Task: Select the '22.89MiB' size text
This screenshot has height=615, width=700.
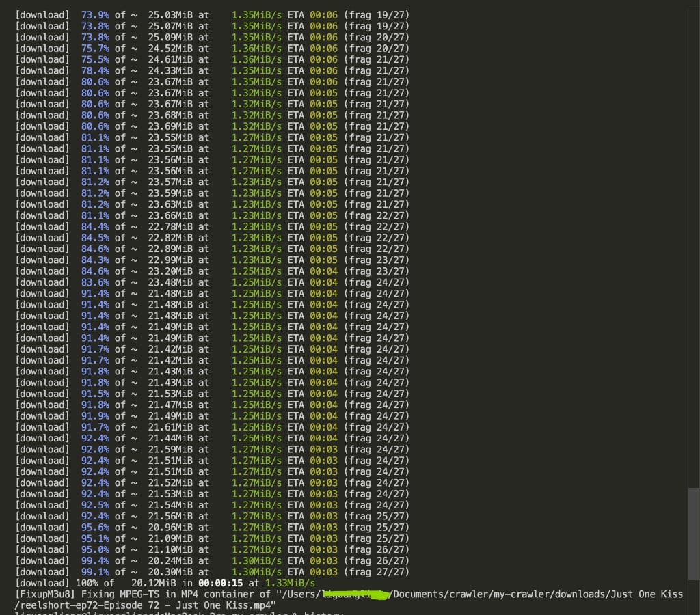Action: coord(170,249)
